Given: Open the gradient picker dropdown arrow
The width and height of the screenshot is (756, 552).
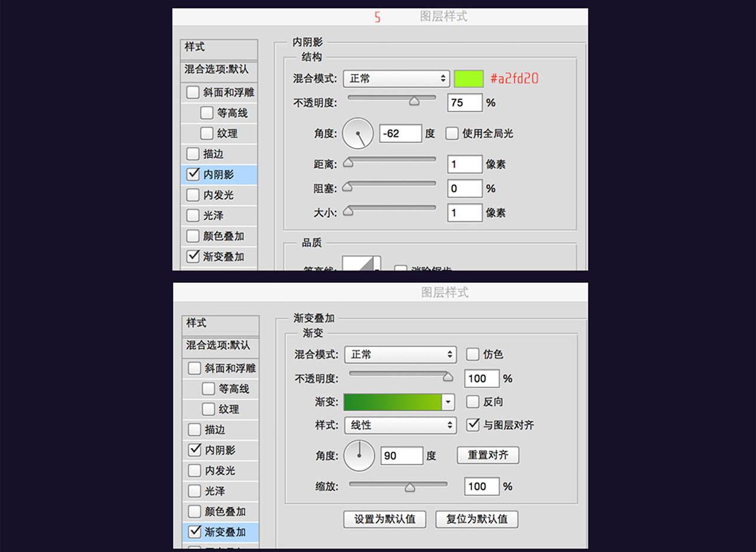Looking at the screenshot, I should coord(448,403).
